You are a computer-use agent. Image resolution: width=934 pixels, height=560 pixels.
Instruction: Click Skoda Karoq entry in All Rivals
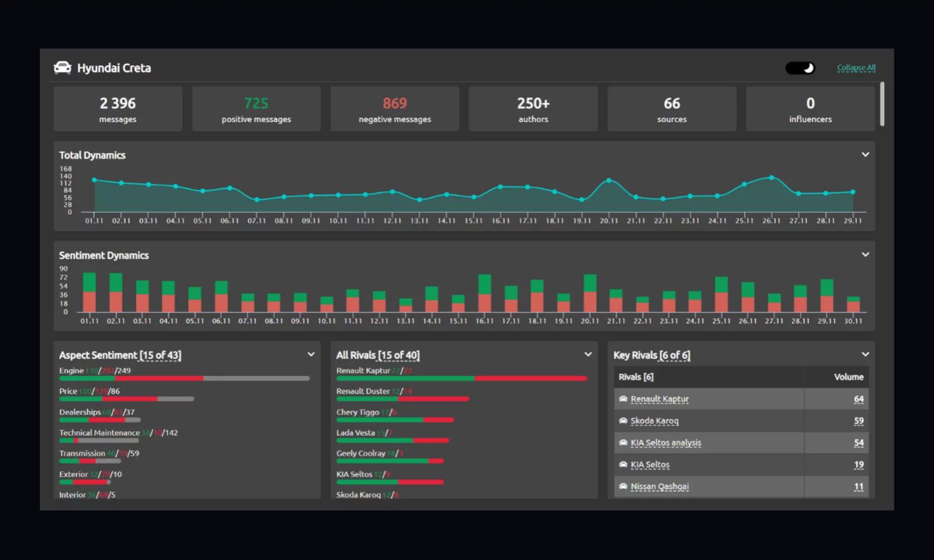(x=367, y=495)
